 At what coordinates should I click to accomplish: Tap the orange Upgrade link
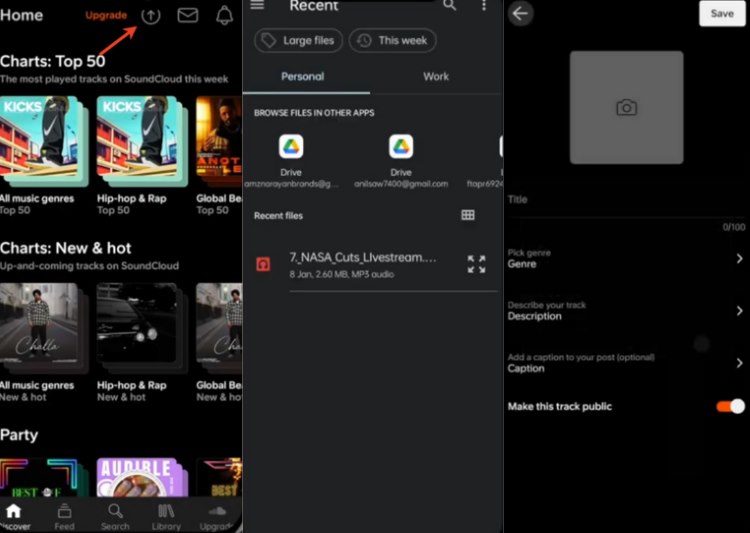106,15
